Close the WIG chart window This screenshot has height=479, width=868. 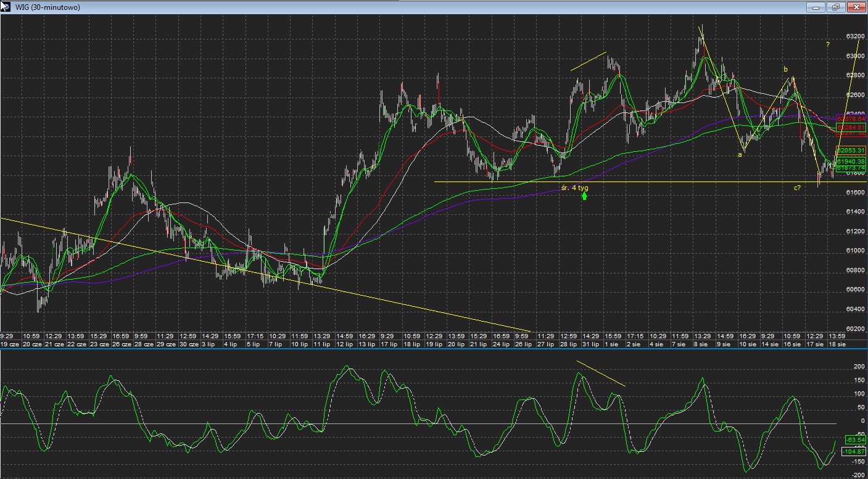[x=856, y=7]
